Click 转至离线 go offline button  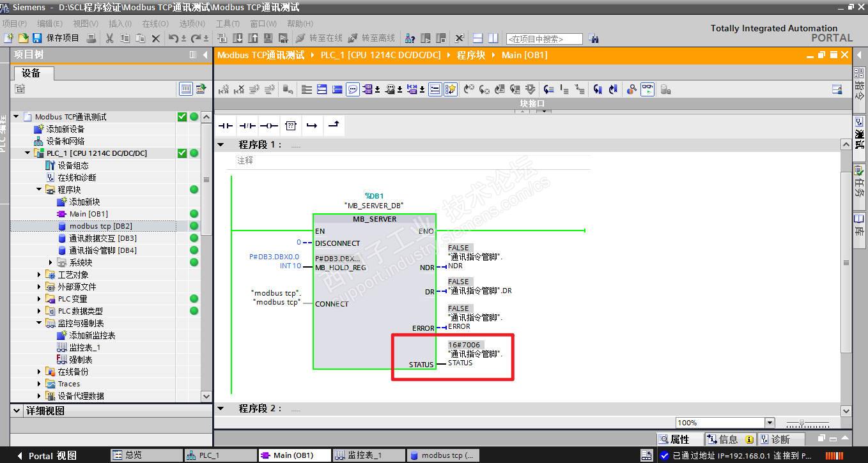371,38
